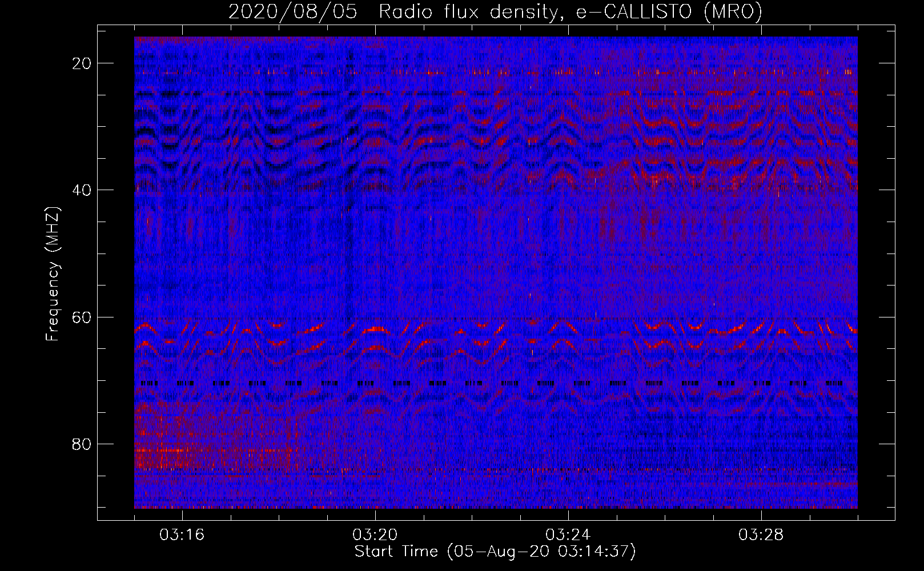Click the 'Start Time (05-Aug-20 03:14:37)' label
The image size is (924, 571).
(495, 552)
